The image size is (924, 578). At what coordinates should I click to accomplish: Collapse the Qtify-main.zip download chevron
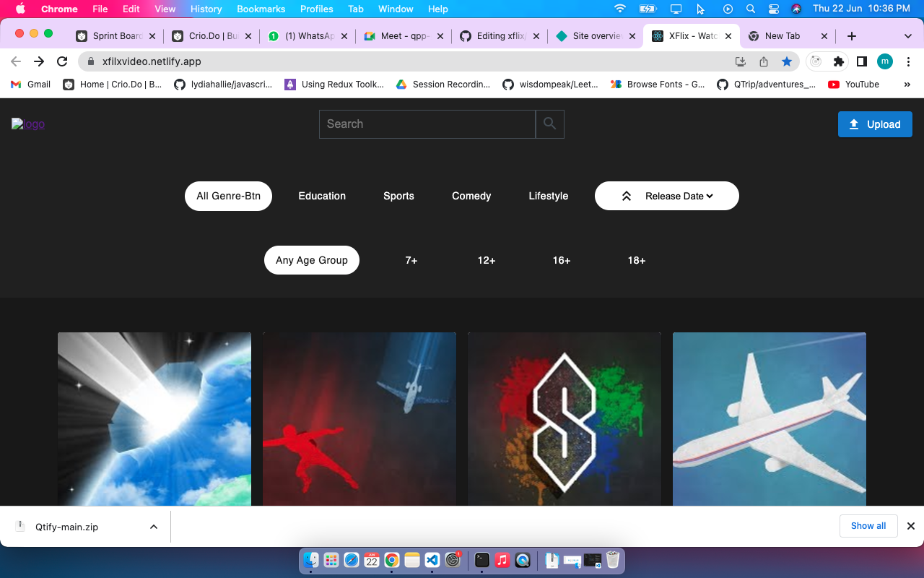click(x=153, y=526)
